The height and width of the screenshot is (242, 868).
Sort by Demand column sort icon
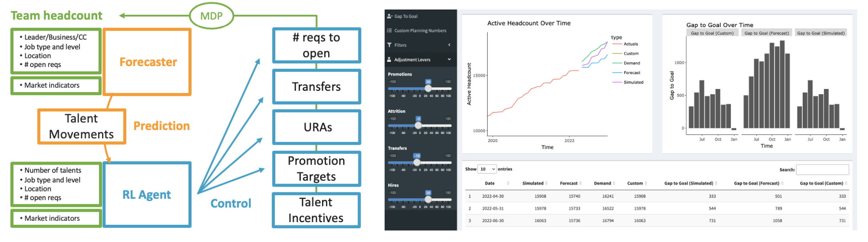pos(614,183)
